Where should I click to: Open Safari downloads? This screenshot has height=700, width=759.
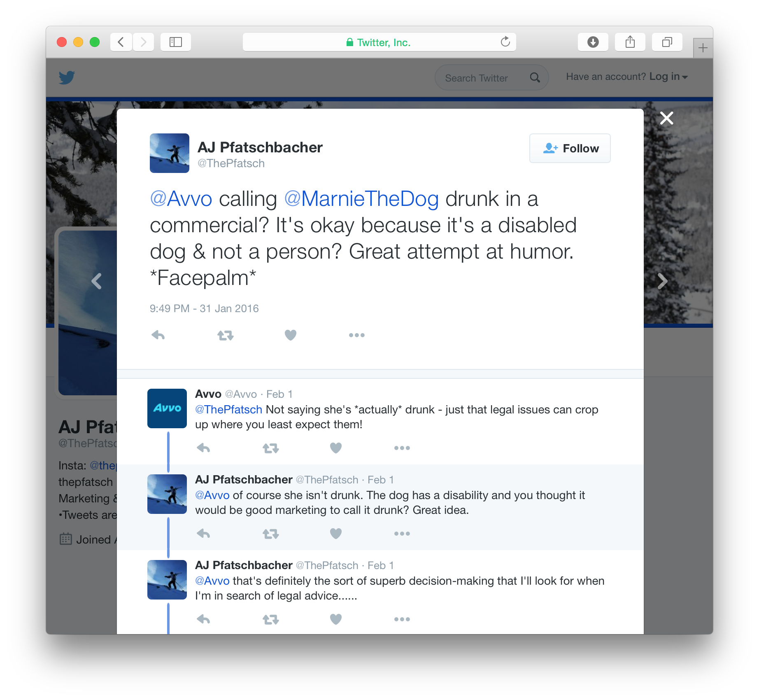tap(593, 42)
